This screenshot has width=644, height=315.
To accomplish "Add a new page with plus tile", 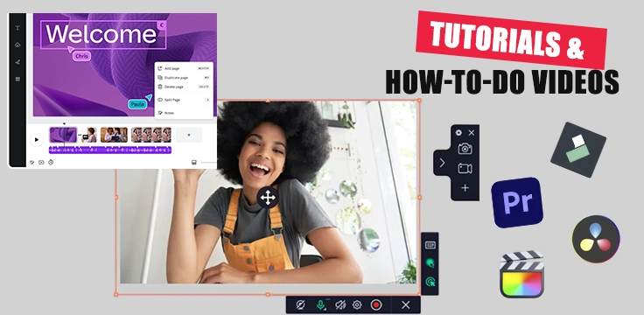I will [189, 135].
